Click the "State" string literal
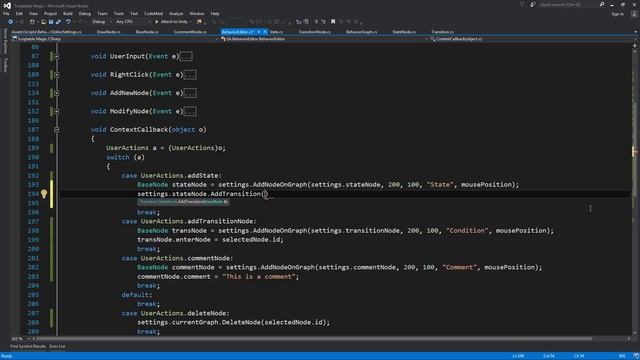This screenshot has height=360, width=640. (440, 184)
